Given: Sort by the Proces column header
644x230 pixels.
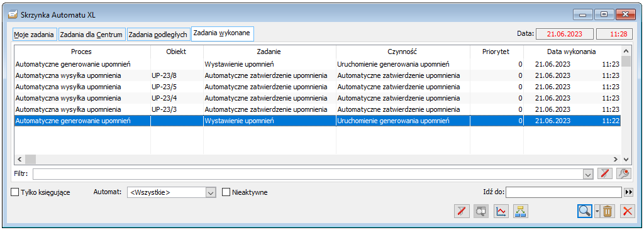Looking at the screenshot, I should point(81,52).
